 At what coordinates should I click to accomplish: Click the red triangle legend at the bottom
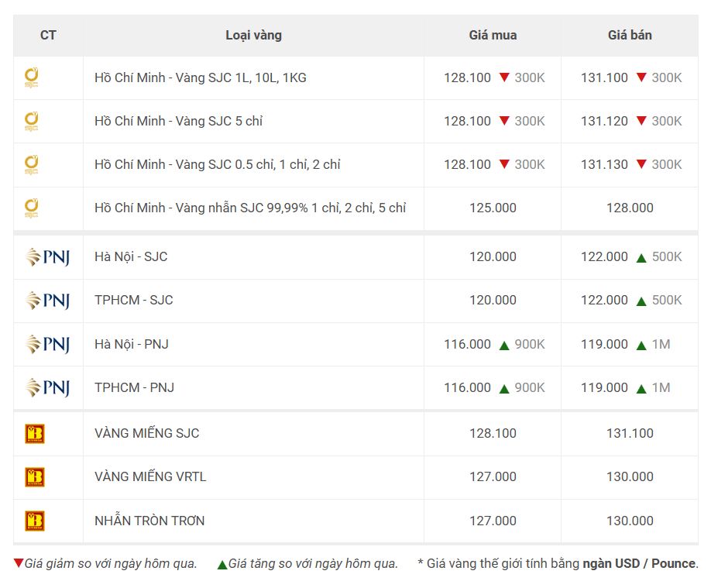click(x=19, y=563)
